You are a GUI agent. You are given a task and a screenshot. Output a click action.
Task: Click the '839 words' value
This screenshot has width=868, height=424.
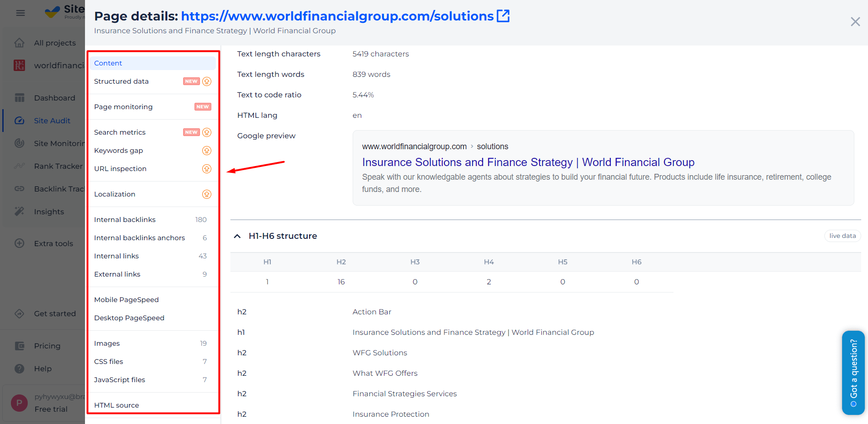(371, 74)
